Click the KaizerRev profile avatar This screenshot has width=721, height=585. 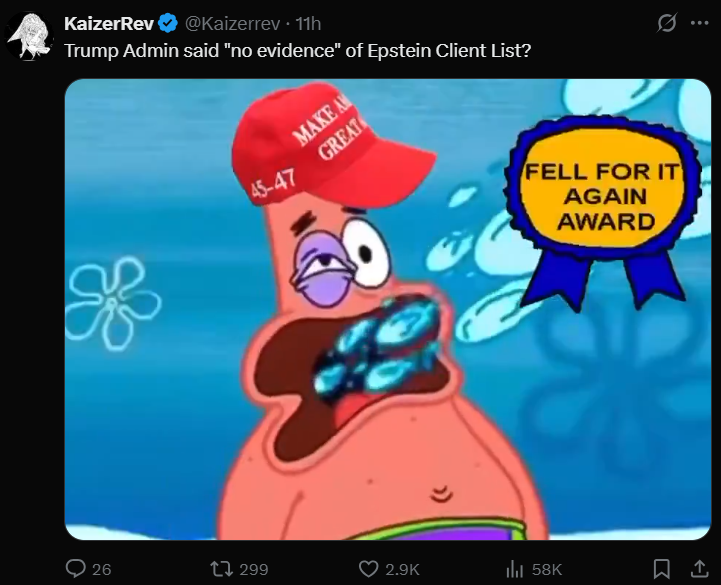tap(29, 37)
